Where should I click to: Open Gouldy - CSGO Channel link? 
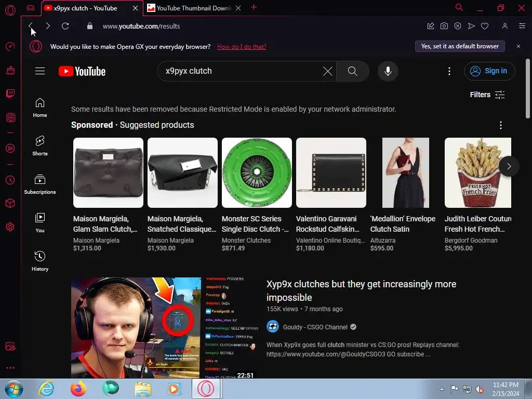tap(315, 327)
